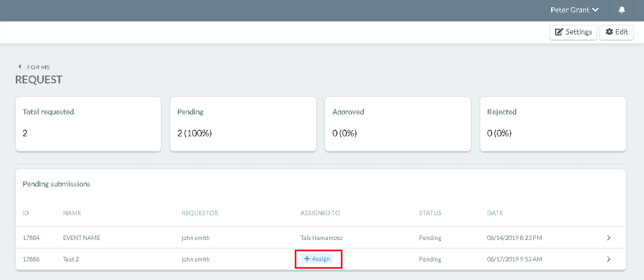The image size is (644, 280).
Task: Click the 2 (100%) pending value
Action: click(194, 133)
